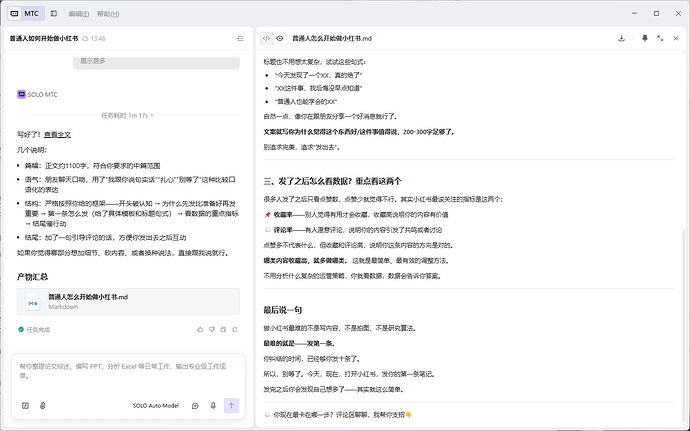Expand document panel to fullscreen

pos(660,38)
